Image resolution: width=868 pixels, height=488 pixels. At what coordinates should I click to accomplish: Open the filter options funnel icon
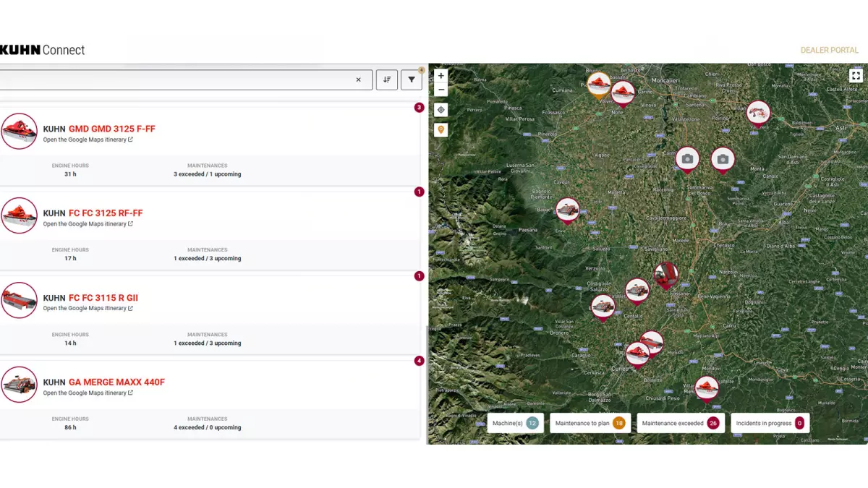(411, 80)
